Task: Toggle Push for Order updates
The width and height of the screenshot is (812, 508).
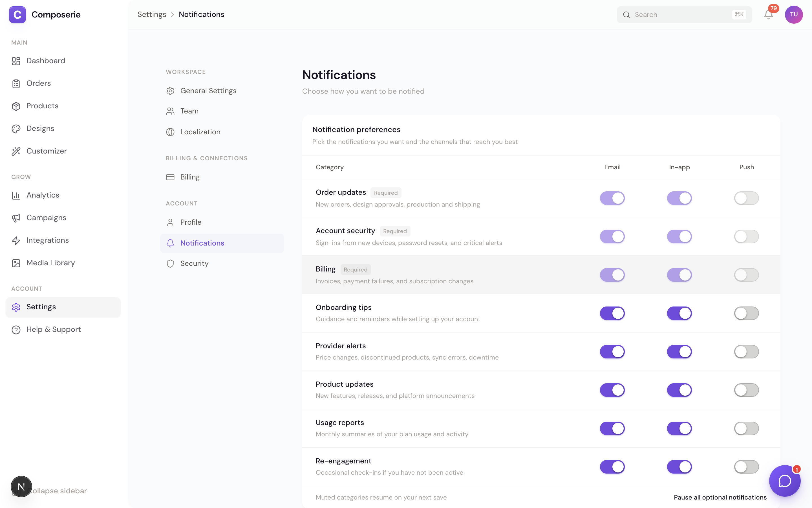Action: 746,198
